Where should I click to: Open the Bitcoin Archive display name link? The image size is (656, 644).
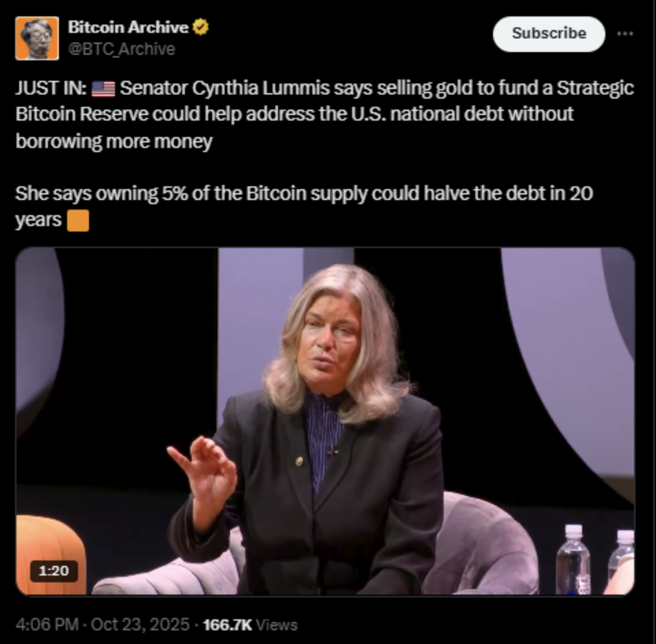click(x=128, y=27)
